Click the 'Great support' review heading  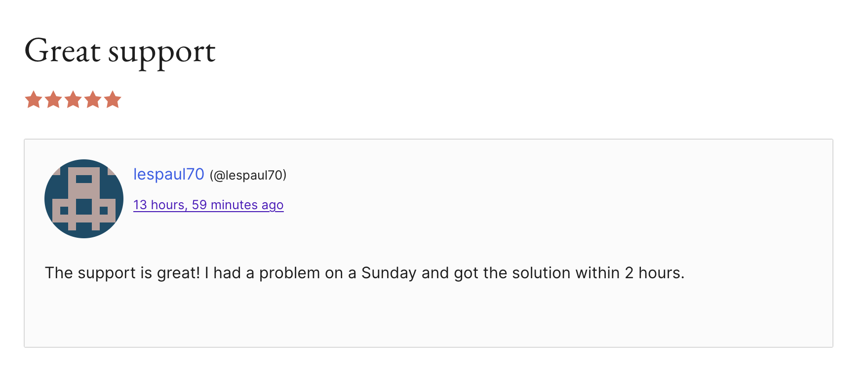coord(120,51)
